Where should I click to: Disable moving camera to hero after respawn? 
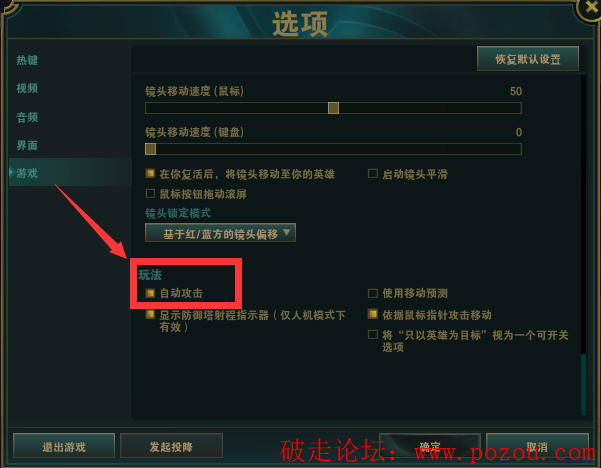click(x=150, y=174)
